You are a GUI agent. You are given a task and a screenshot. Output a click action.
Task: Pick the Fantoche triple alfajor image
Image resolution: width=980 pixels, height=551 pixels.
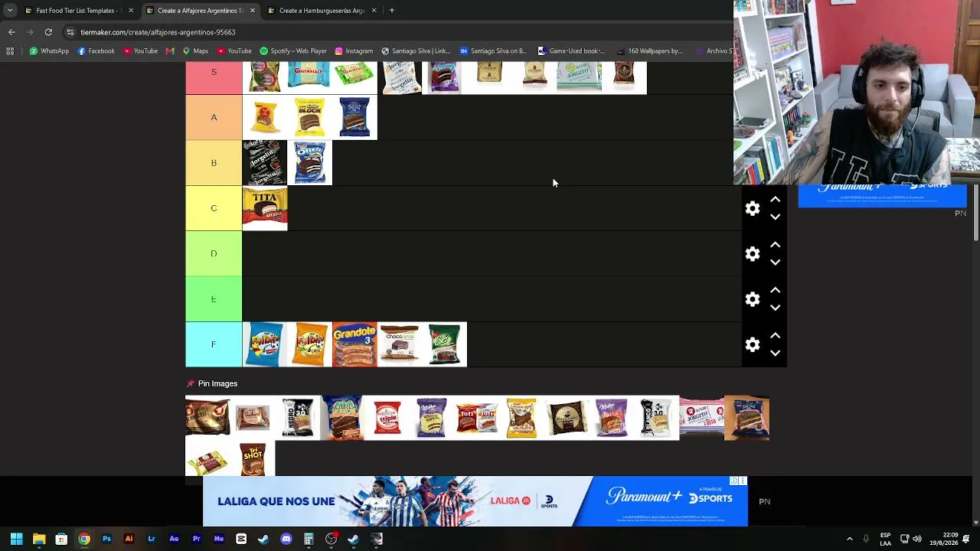(x=387, y=418)
